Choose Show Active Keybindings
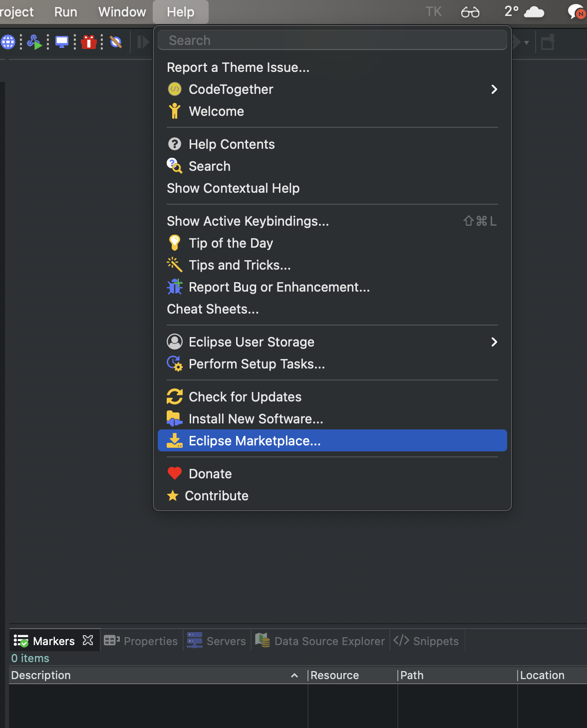Screen dimensions: 587x728 (332, 221)
